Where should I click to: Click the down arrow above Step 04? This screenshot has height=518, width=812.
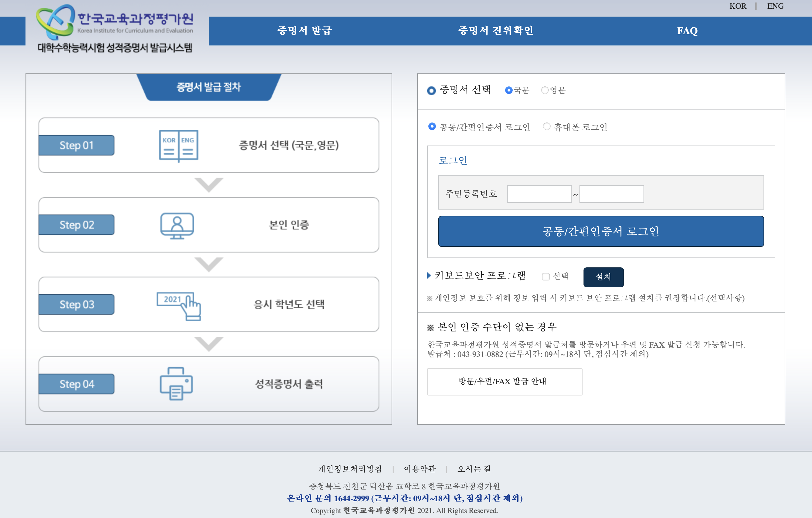click(x=209, y=345)
